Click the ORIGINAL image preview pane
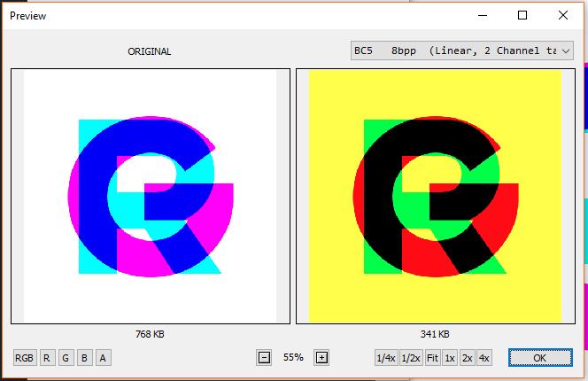588x381 pixels. click(x=150, y=197)
